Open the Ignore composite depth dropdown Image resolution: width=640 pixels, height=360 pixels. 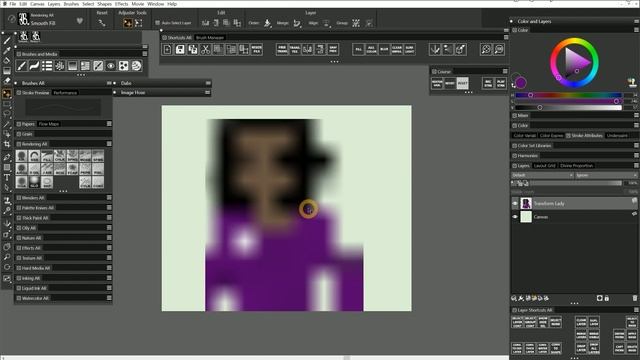pos(606,175)
